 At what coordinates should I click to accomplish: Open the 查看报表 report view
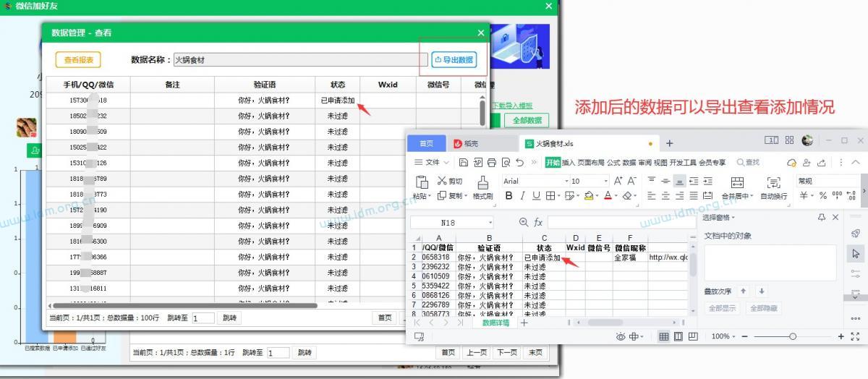pos(78,60)
